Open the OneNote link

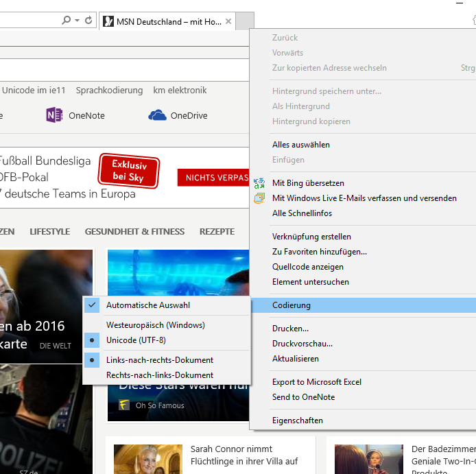[86, 116]
